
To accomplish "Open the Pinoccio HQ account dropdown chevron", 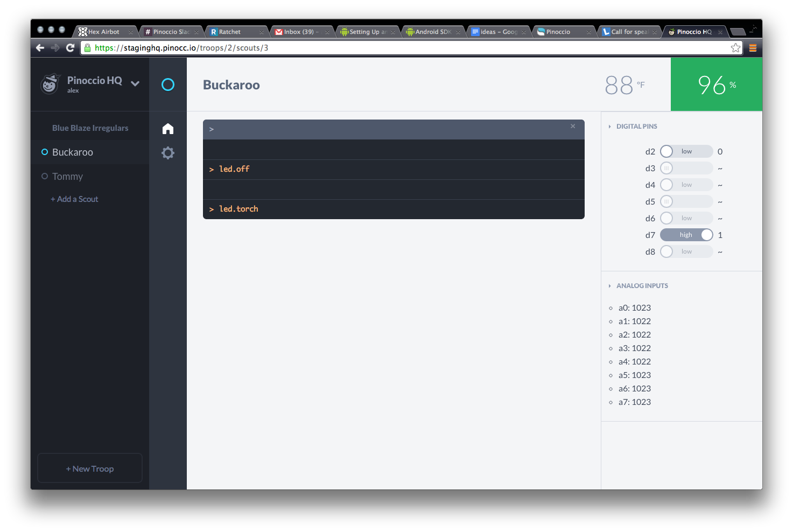I will coord(135,83).
